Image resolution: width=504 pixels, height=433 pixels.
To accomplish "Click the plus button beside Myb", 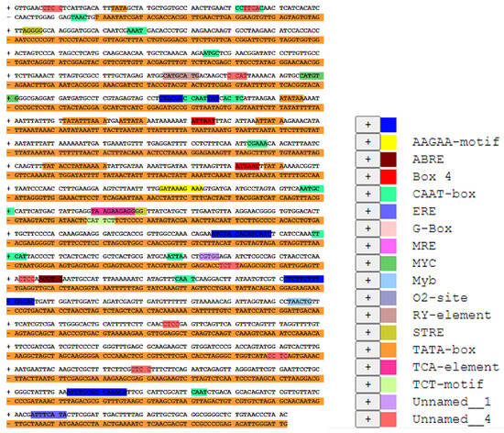I will (367, 281).
